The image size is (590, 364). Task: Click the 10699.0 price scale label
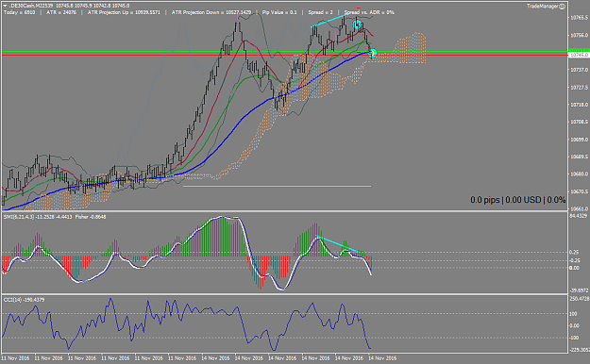click(579, 140)
